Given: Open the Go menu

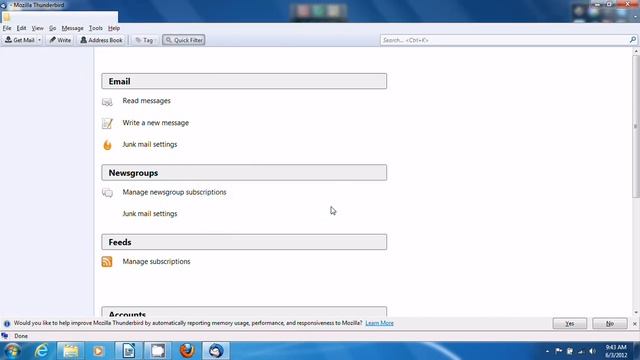Looking at the screenshot, I should tap(53, 28).
